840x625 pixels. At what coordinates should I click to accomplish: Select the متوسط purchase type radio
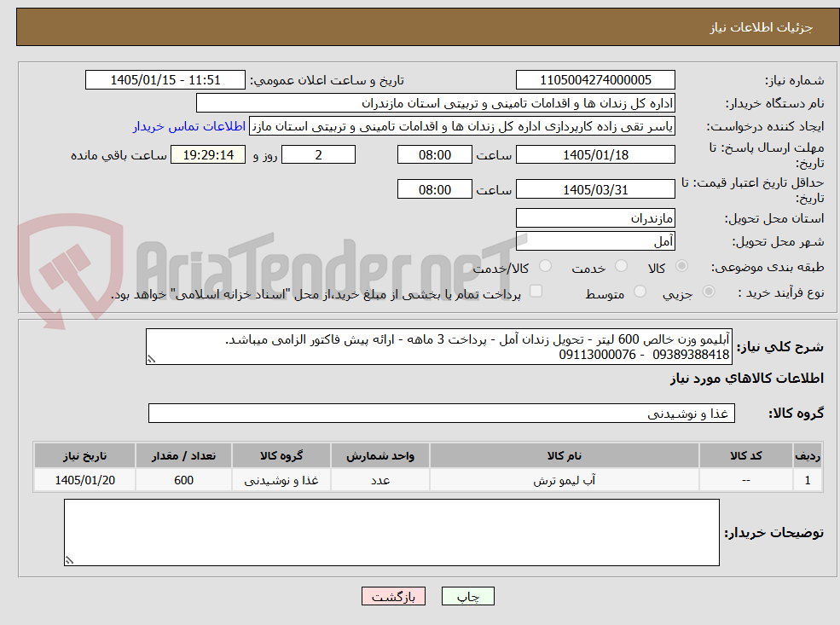click(x=640, y=292)
